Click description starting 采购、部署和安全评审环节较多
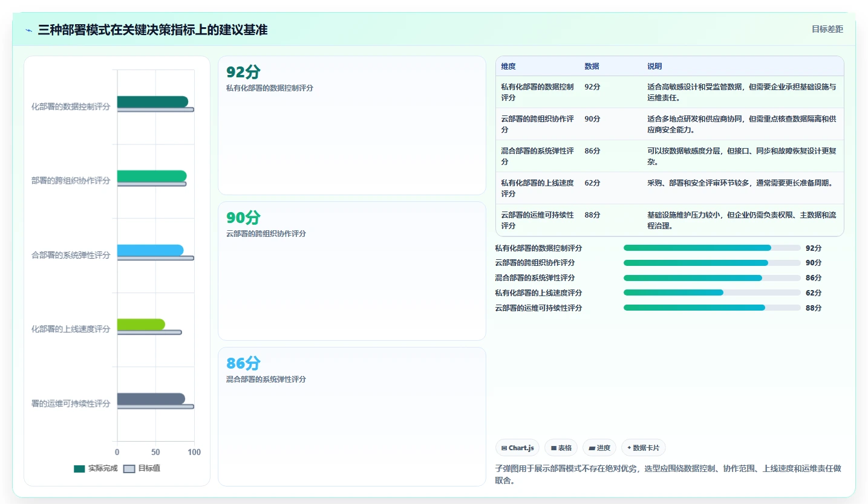Screen dimensions: 868x504 (741, 183)
